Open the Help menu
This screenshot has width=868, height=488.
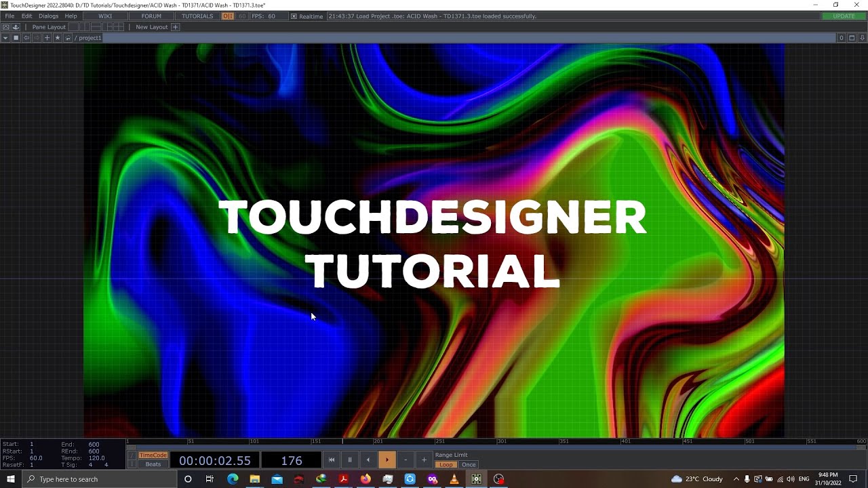click(71, 16)
